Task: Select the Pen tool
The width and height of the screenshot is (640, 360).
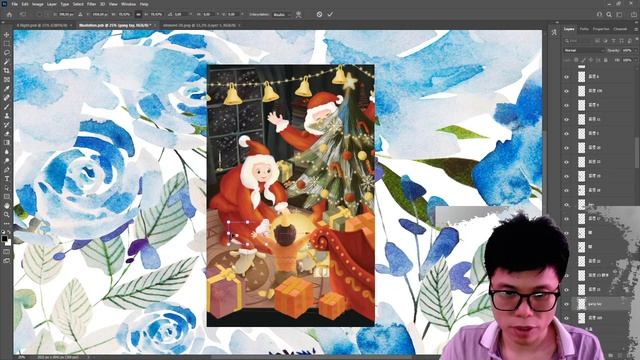Action: pyautogui.click(x=7, y=169)
